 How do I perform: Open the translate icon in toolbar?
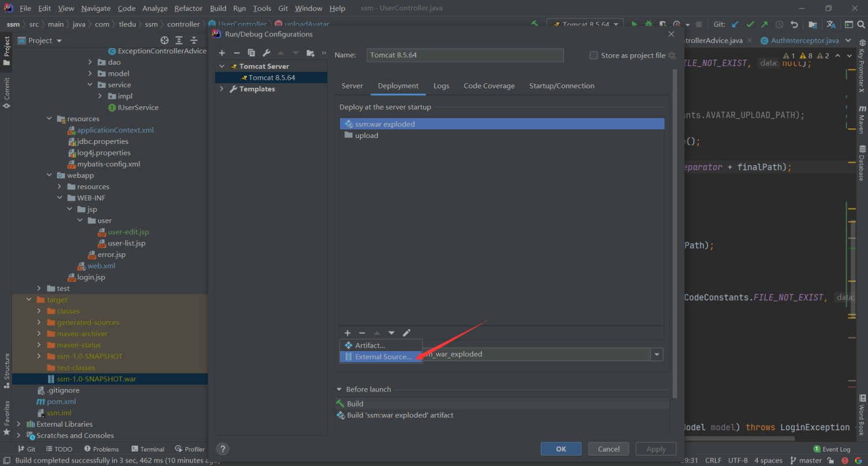pyautogui.click(x=831, y=24)
